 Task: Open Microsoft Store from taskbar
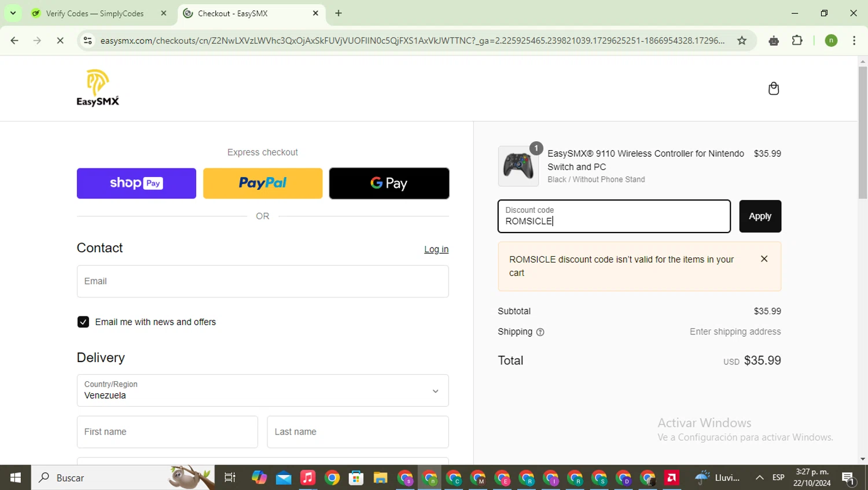pos(356,478)
